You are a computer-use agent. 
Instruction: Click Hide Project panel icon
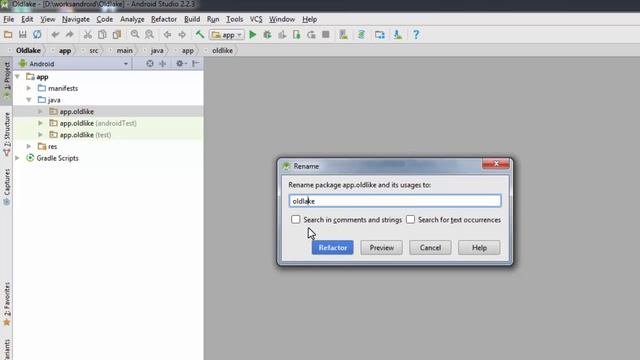[196, 64]
